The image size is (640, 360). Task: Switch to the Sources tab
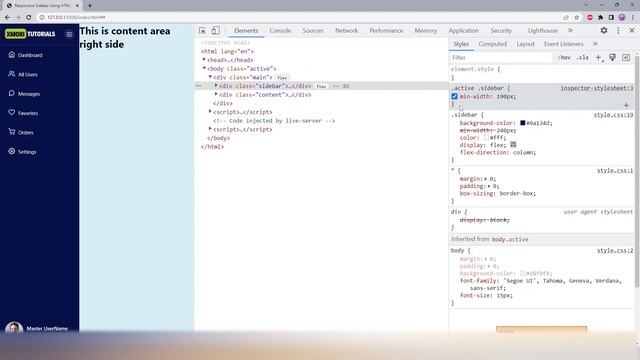313,31
